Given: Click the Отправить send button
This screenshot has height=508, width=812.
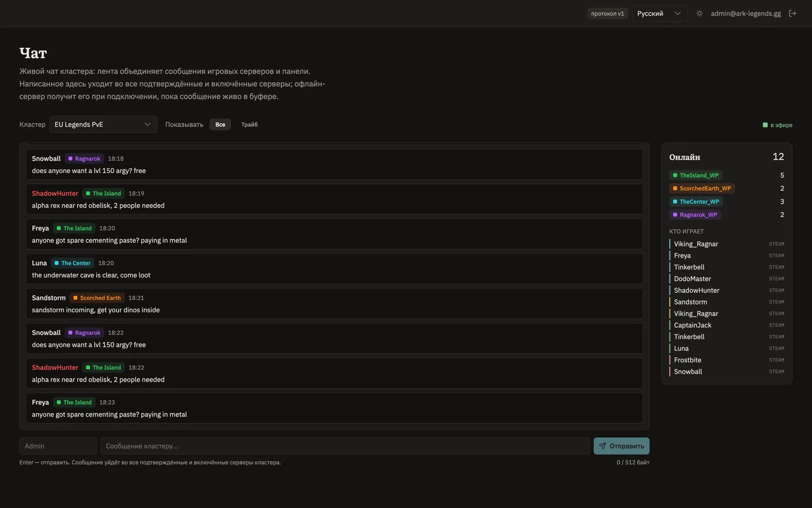Looking at the screenshot, I should (621, 446).
